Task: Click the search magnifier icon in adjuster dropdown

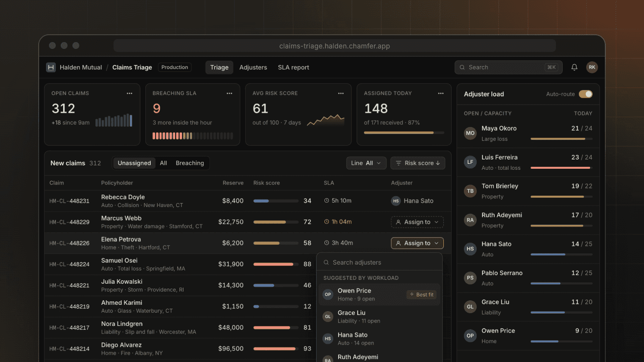Action: pos(326,263)
